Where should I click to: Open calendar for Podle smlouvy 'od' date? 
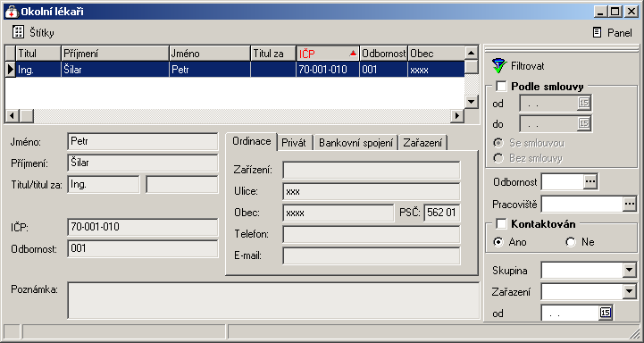pos(583,103)
